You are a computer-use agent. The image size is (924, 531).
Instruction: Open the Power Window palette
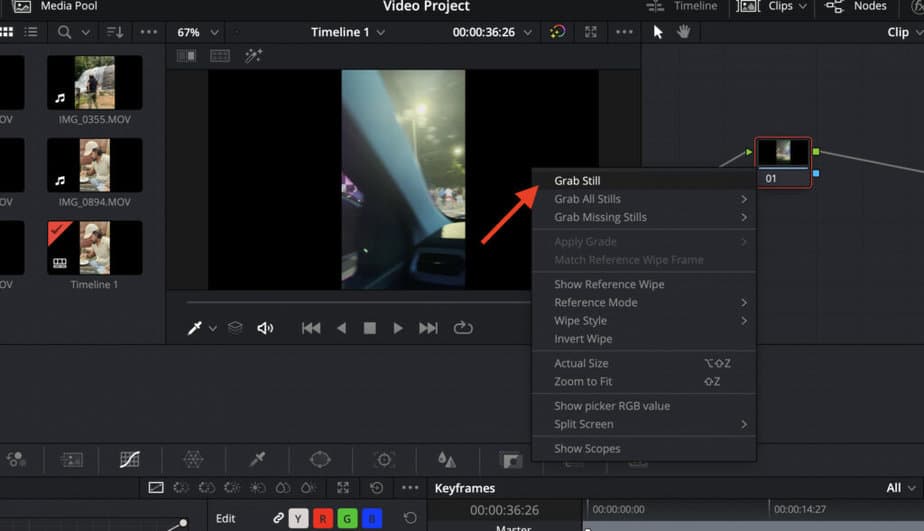(320, 460)
